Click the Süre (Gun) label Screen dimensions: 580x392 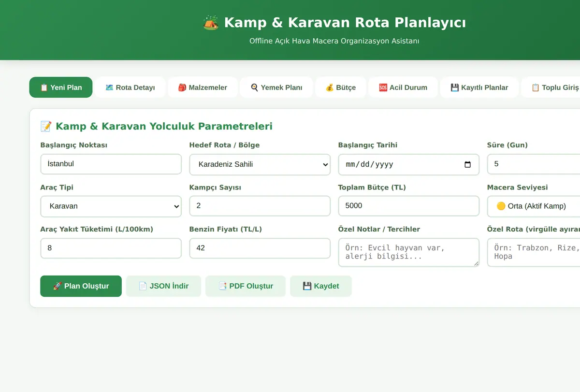click(x=507, y=145)
